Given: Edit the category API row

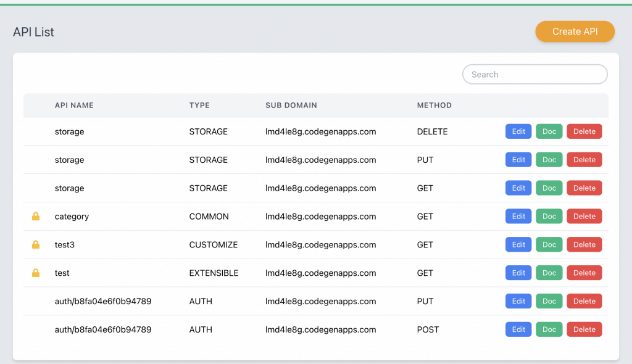Looking at the screenshot, I should 518,217.
